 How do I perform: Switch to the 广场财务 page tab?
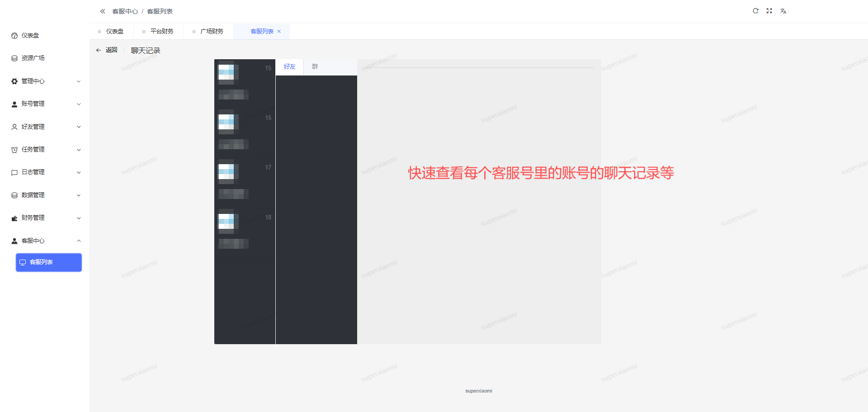point(208,31)
